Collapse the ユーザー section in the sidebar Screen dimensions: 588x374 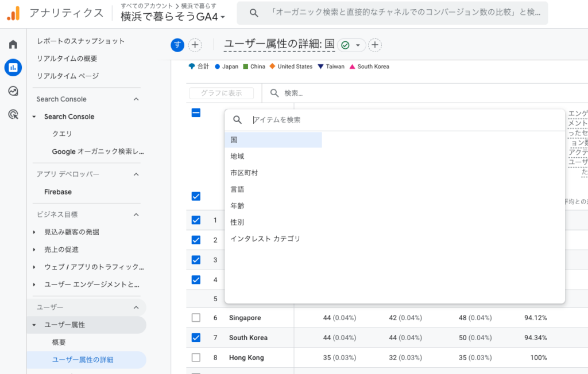pos(136,307)
